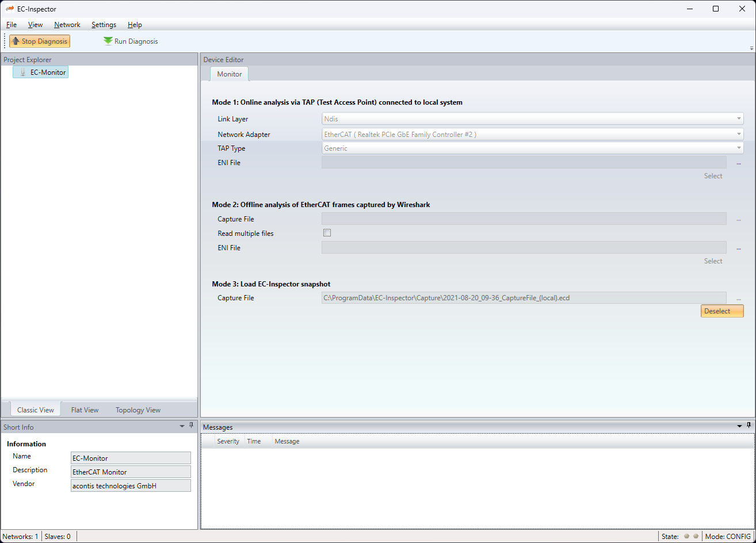Open the Network menu
The height and width of the screenshot is (543, 756).
(67, 25)
